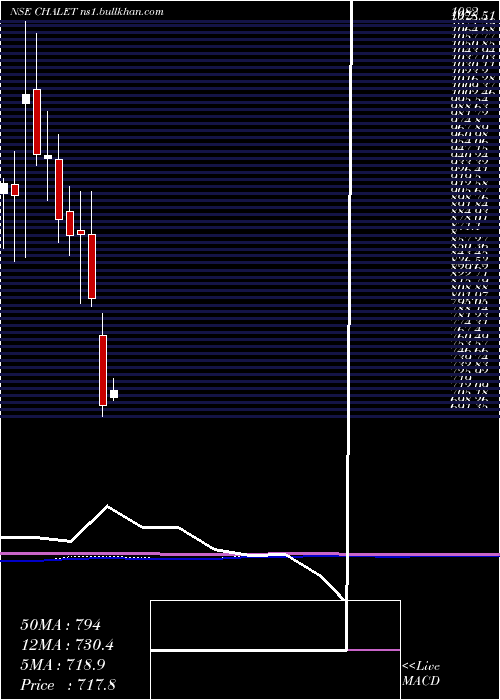Select the 12MA : 730.4 readout
Image resolution: width=500 pixels, height=700 pixels.
[67, 645]
